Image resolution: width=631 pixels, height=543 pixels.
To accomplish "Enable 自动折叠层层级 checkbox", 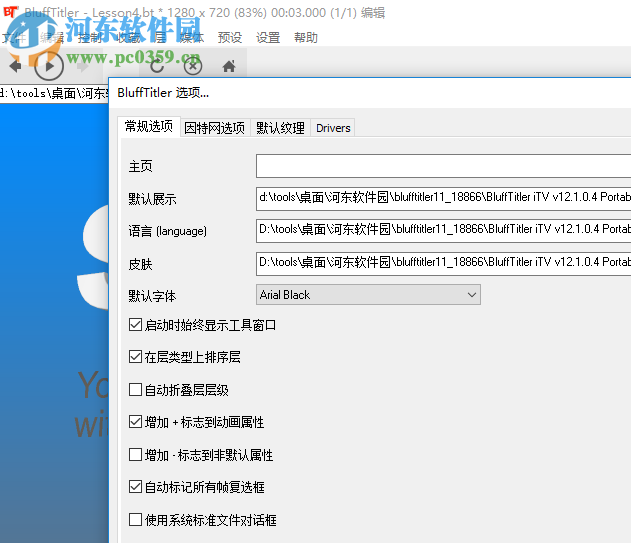I will point(135,389).
